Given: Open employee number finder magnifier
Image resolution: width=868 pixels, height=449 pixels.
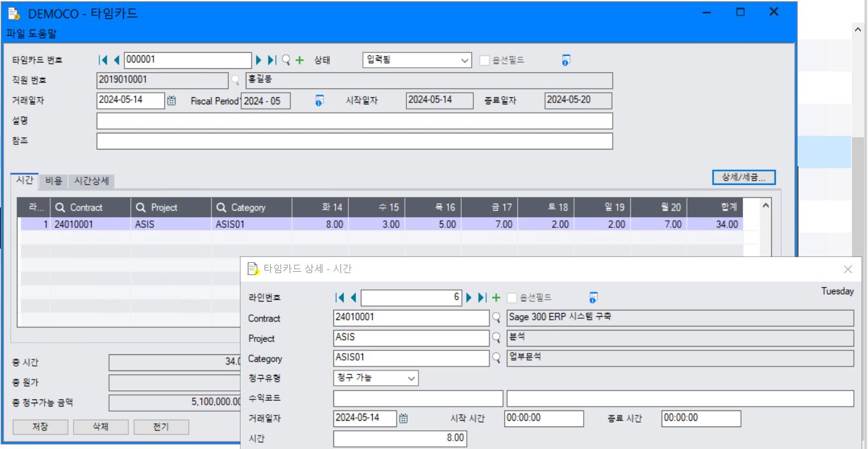Looking at the screenshot, I should click(235, 81).
